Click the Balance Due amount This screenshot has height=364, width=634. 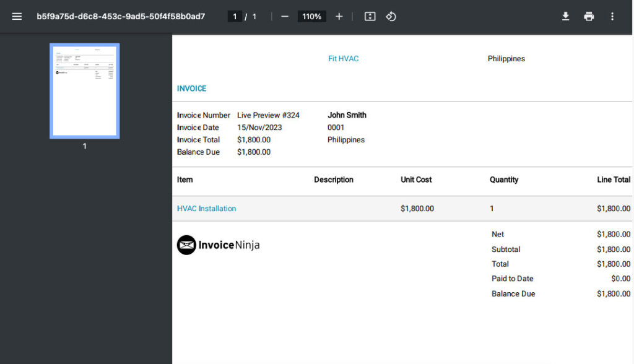(613, 293)
